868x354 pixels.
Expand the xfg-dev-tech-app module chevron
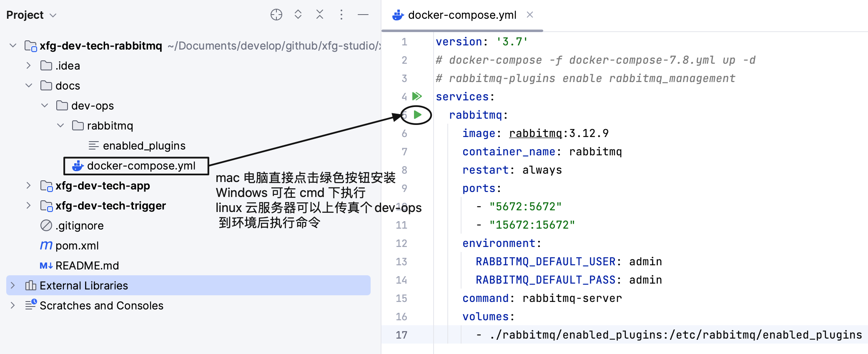28,185
